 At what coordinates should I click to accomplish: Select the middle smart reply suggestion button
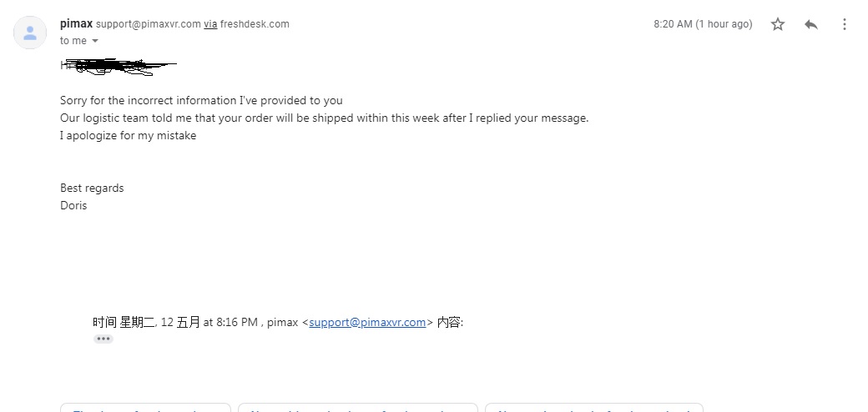pyautogui.click(x=357, y=408)
